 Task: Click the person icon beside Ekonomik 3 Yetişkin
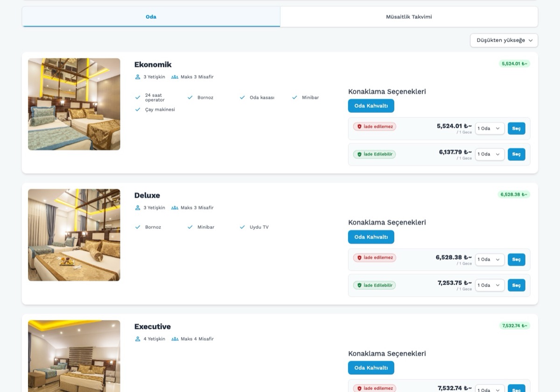coord(138,77)
